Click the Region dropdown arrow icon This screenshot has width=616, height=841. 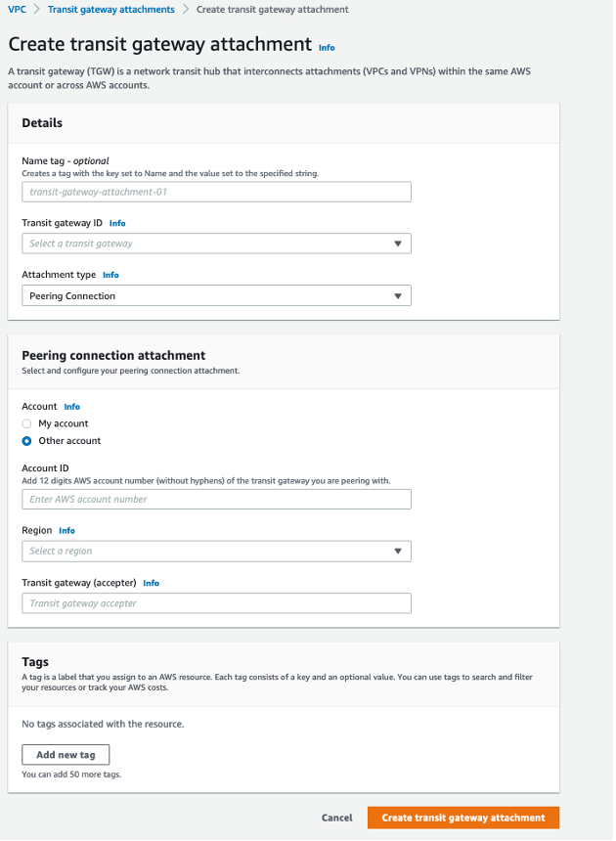click(x=398, y=552)
